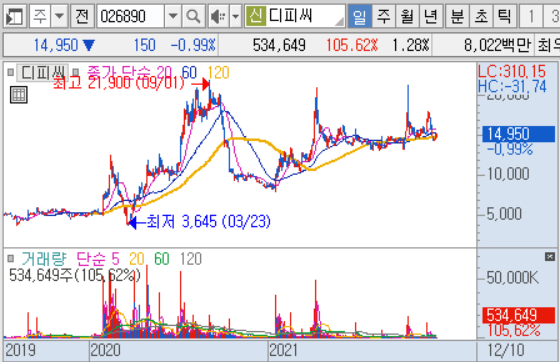The width and height of the screenshot is (560, 362).
Task: Click the 12/10 date label
Action: (506, 350)
